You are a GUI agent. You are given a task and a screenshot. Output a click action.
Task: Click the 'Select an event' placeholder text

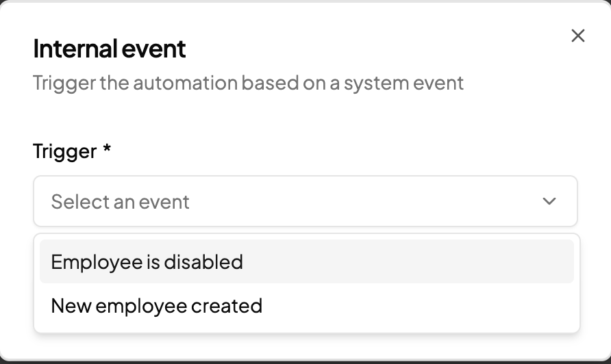(x=121, y=202)
